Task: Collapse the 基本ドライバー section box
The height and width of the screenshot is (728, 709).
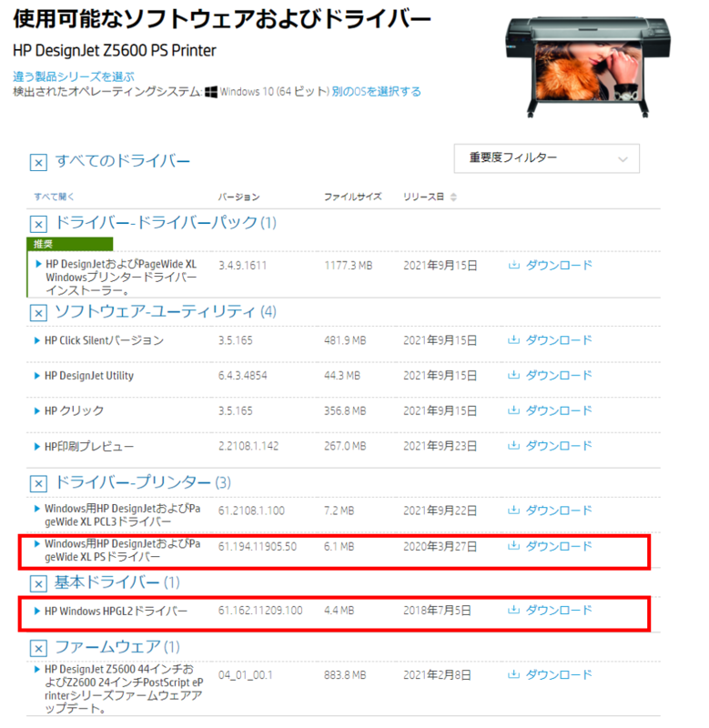Action: (x=38, y=583)
